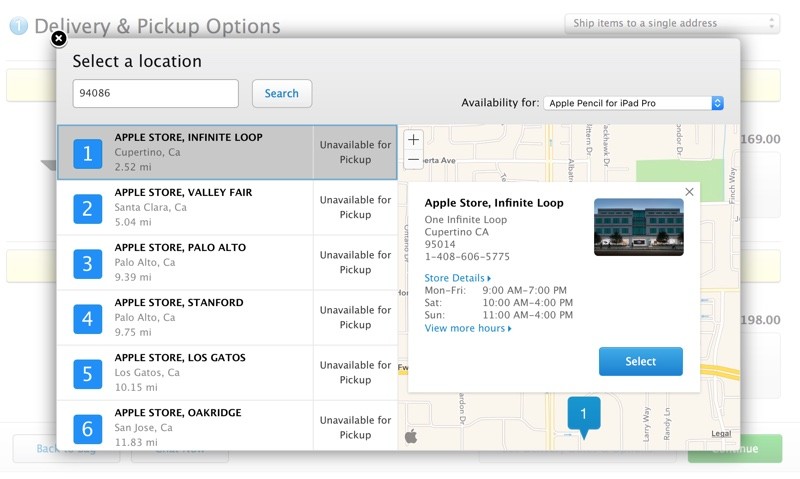Click the One Infinite Loop address line
This screenshot has height=479, width=800.
click(x=466, y=220)
